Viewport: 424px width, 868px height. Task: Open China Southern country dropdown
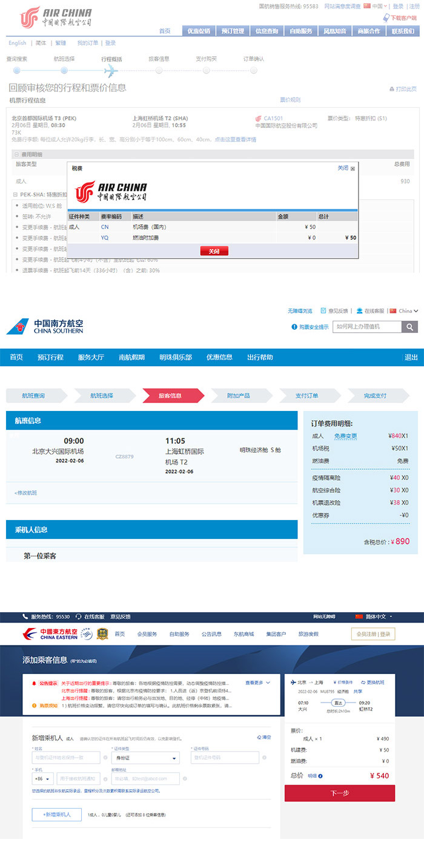pyautogui.click(x=403, y=311)
